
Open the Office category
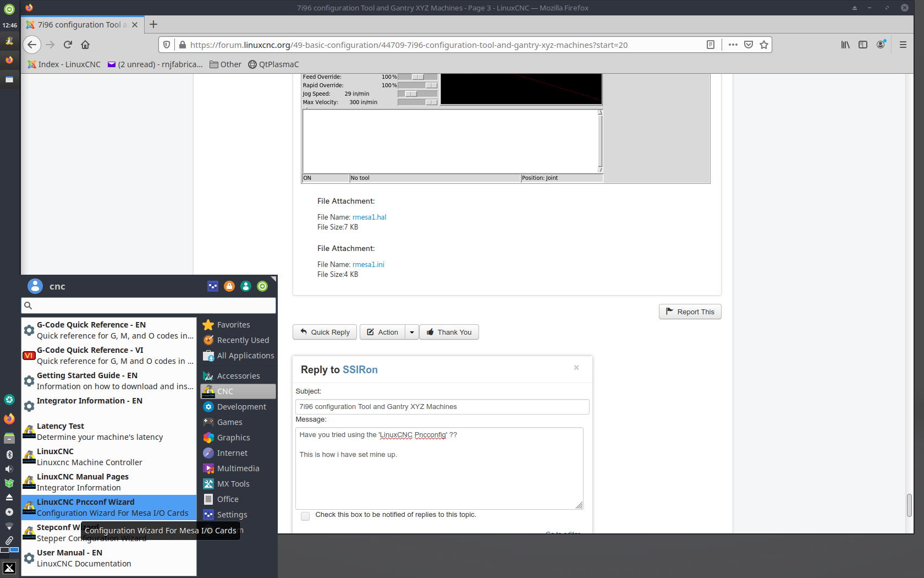tap(238, 499)
